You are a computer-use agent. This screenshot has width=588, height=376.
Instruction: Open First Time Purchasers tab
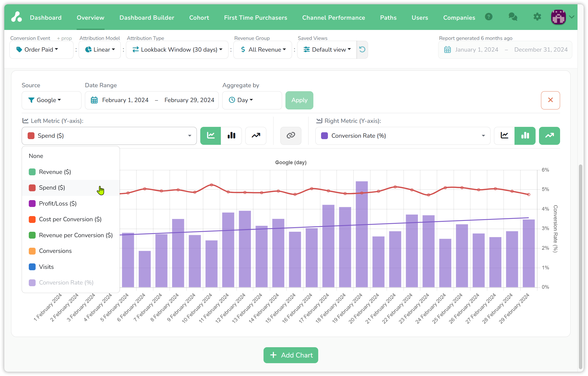click(x=256, y=18)
